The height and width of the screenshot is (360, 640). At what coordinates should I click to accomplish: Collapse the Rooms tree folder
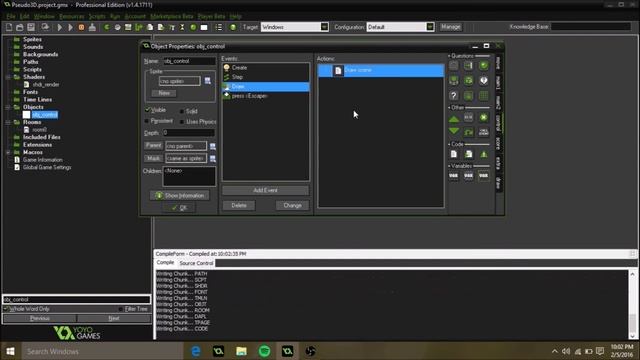8,122
